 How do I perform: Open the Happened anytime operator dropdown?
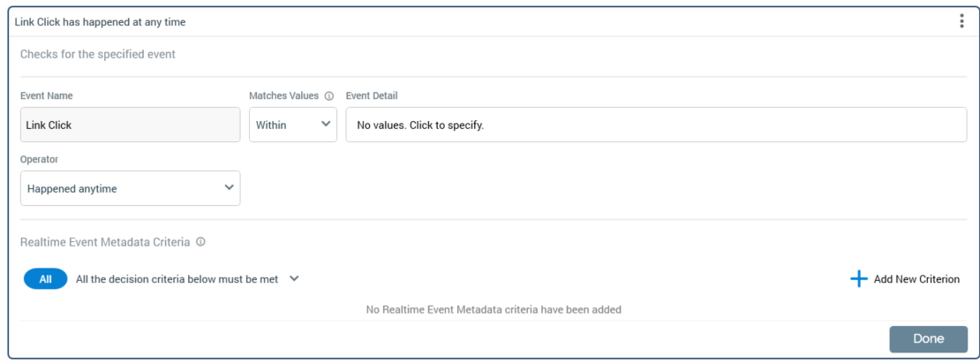tap(130, 188)
